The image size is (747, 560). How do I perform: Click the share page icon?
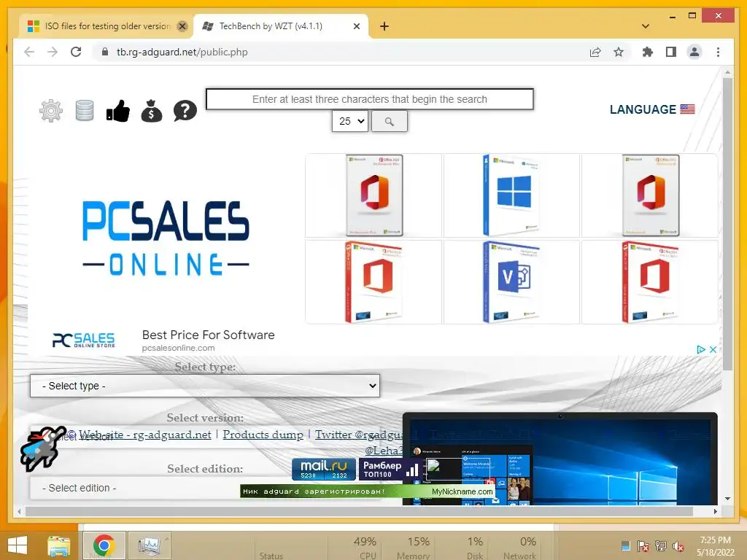tap(595, 52)
